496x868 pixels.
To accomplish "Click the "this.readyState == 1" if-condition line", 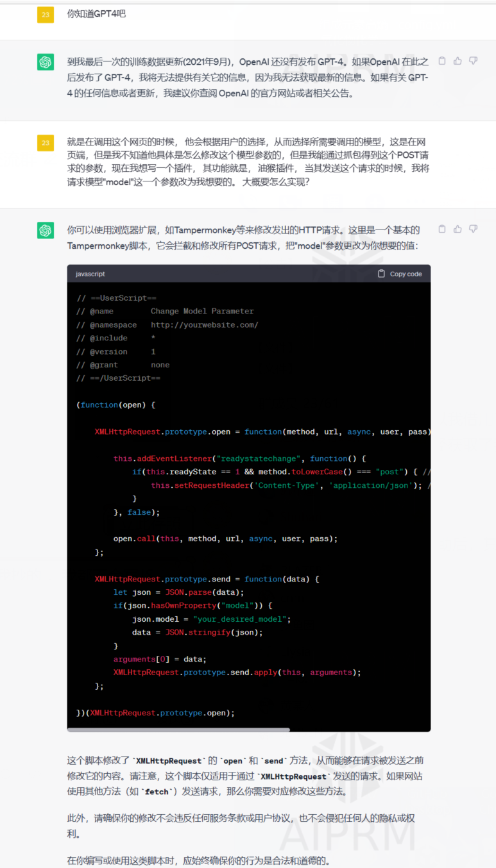I will (x=281, y=472).
